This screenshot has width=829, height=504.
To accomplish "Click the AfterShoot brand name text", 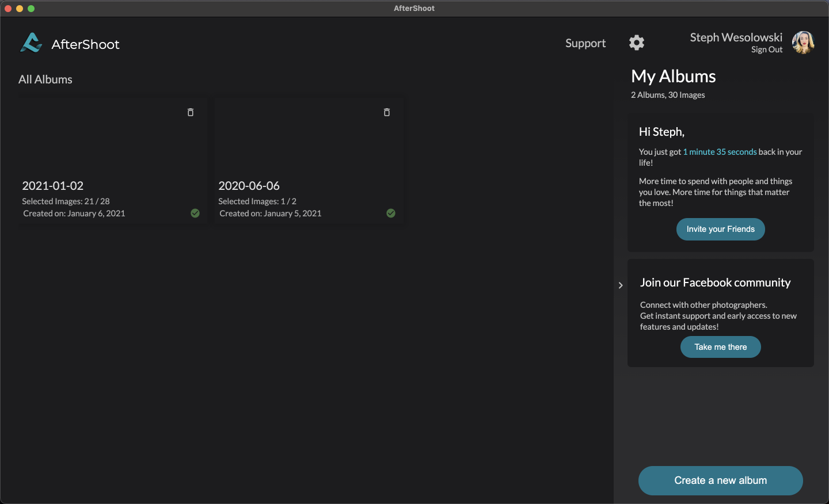I will (x=85, y=44).
